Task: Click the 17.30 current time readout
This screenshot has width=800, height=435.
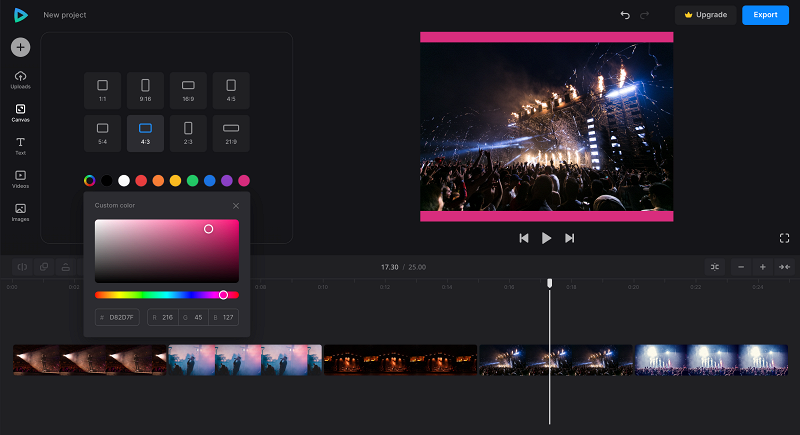Action: coord(390,267)
